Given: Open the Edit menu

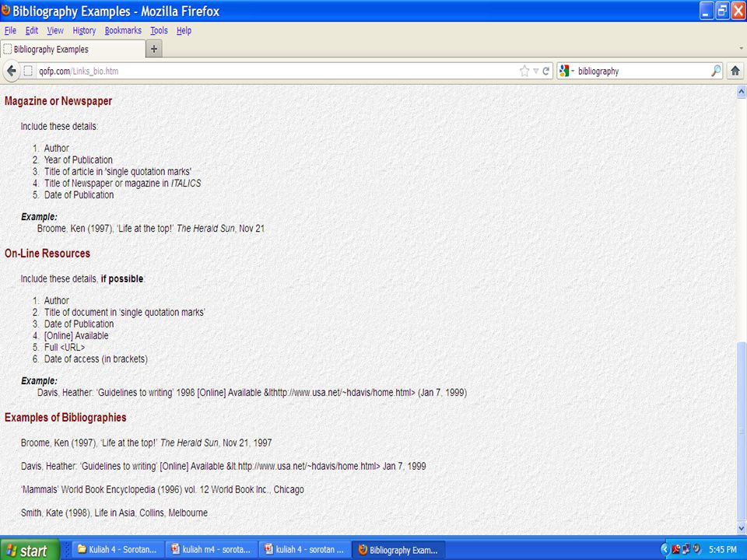Looking at the screenshot, I should pyautogui.click(x=31, y=30).
